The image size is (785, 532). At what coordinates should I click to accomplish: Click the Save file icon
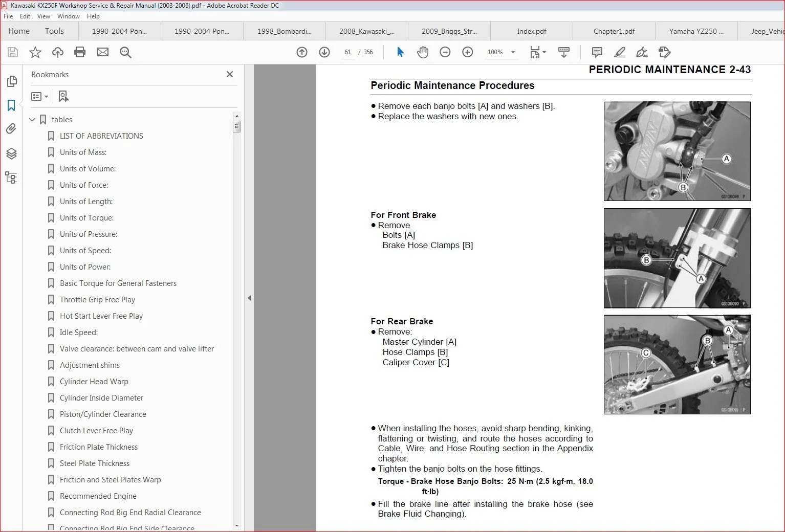[x=13, y=52]
